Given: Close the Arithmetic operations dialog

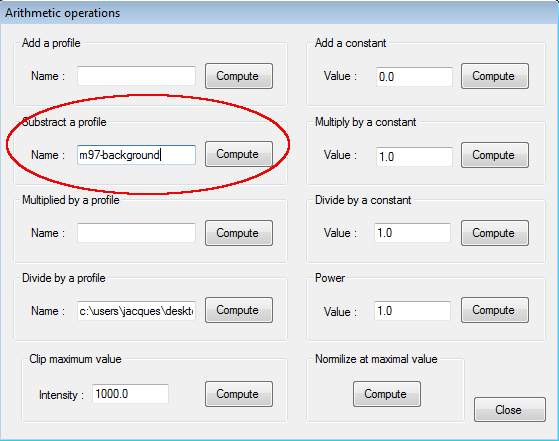Looking at the screenshot, I should pos(510,410).
